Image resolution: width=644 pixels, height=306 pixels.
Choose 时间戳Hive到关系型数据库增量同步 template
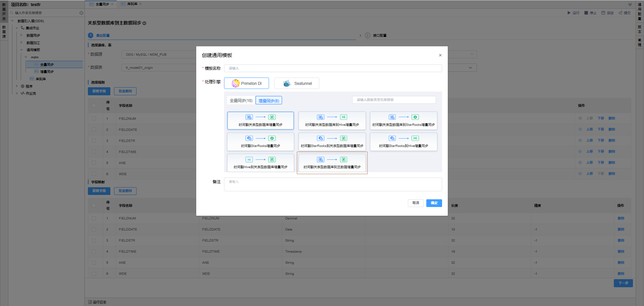(x=260, y=163)
